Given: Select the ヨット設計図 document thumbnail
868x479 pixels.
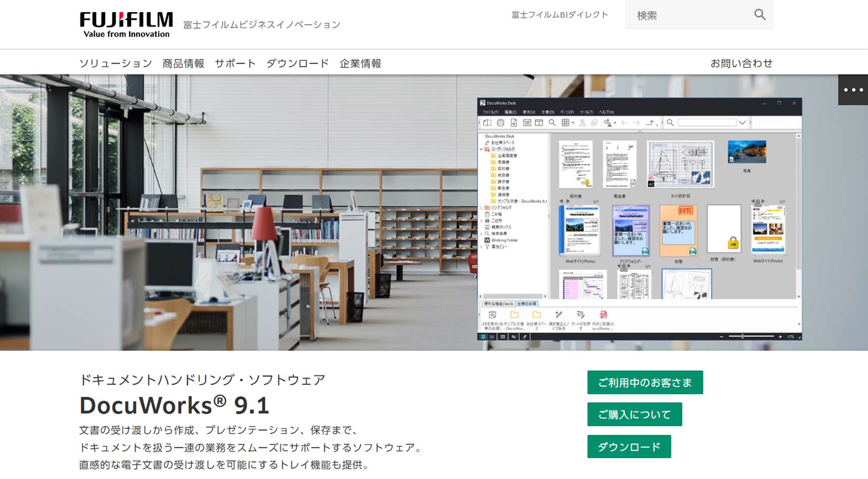Looking at the screenshot, I should 680,164.
